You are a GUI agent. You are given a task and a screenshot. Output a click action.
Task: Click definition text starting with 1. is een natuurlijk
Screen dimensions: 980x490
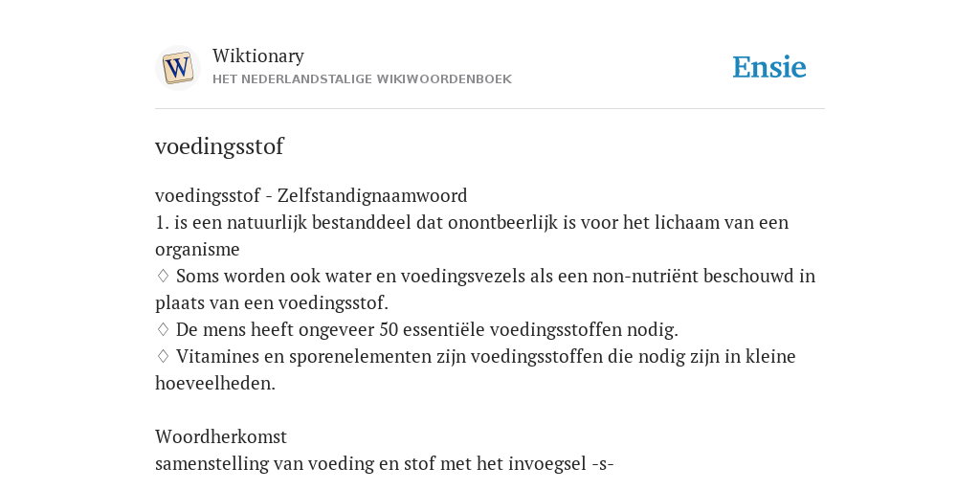point(472,222)
